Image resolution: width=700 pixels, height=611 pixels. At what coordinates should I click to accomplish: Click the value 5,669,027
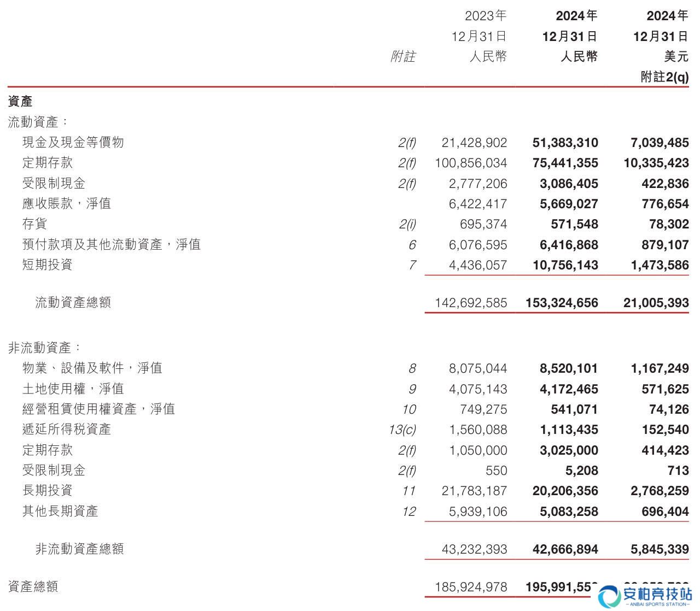point(569,204)
